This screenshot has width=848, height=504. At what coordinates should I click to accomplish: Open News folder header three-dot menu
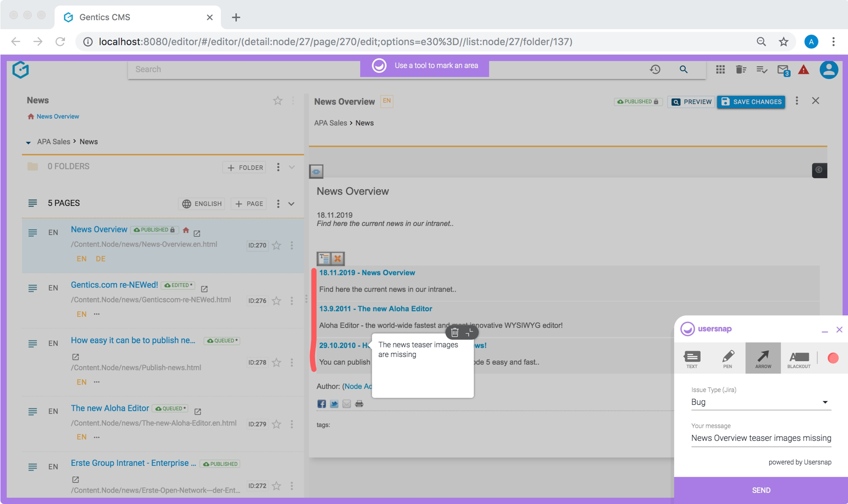[x=293, y=101]
